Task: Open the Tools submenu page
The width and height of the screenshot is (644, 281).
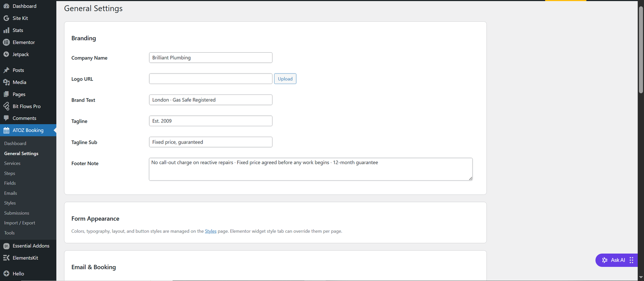Action: [x=9, y=233]
